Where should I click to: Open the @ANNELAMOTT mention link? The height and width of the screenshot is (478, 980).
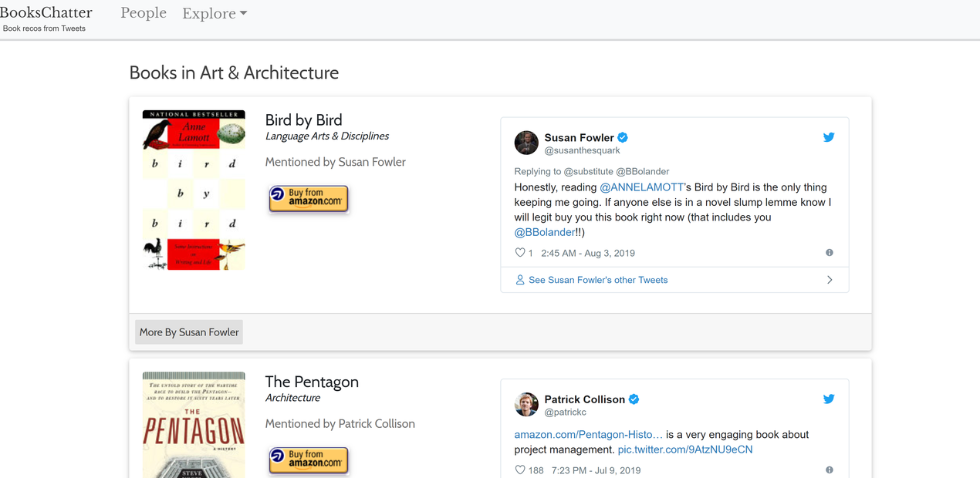[642, 187]
